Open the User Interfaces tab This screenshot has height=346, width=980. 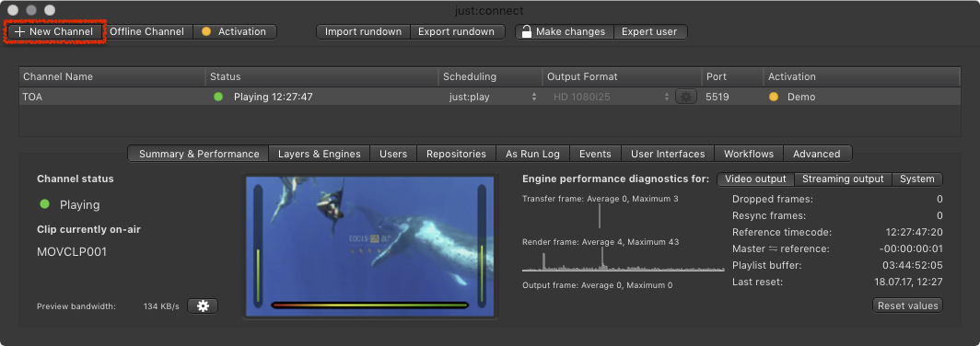(x=668, y=154)
